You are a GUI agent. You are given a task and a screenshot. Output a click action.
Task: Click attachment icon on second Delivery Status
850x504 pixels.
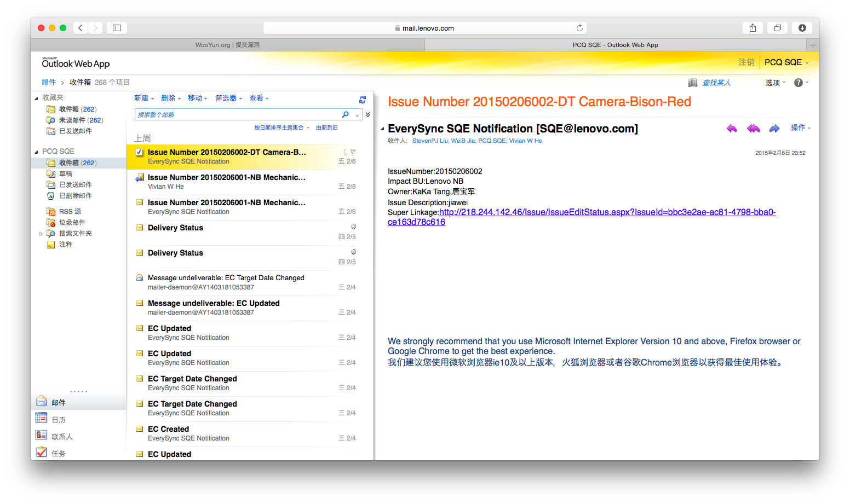pyautogui.click(x=353, y=252)
